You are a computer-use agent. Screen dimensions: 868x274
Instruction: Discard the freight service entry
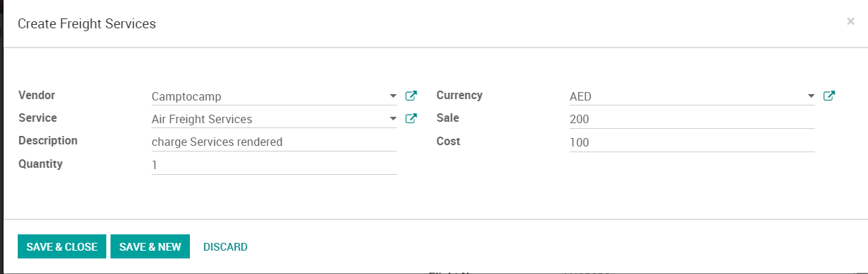(225, 246)
